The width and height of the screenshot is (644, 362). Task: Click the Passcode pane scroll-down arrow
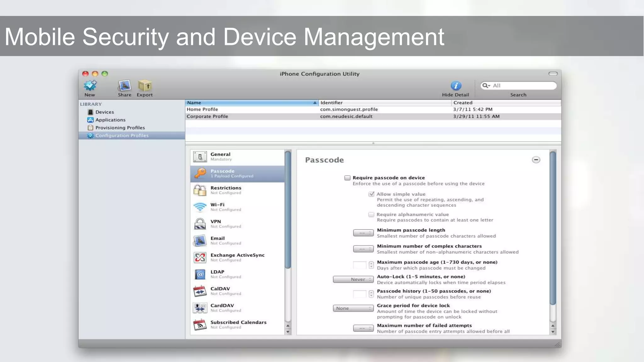[x=553, y=332]
